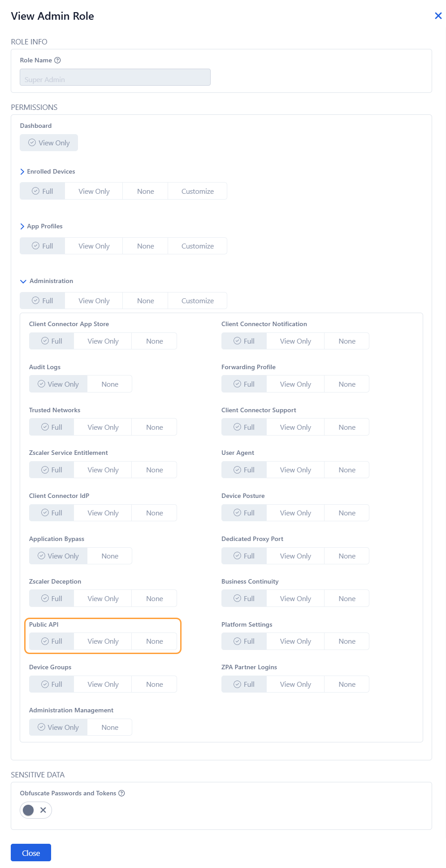Screen dimensions: 446x868
Task: Click the checkmark icon on Dashboard View Only
Action: (x=32, y=143)
